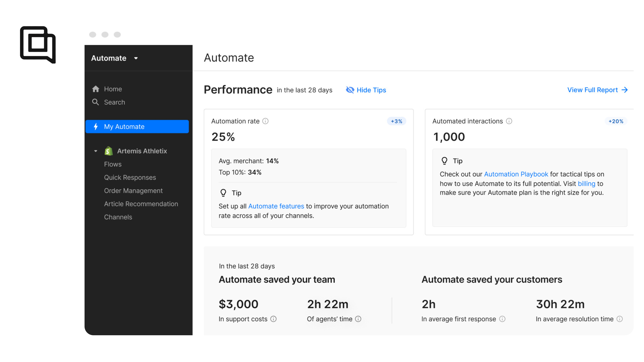Open Search in sidebar

(115, 102)
